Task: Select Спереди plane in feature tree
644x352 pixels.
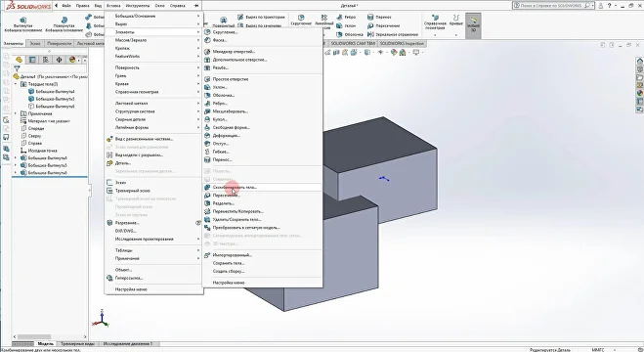Action: pyautogui.click(x=32, y=128)
